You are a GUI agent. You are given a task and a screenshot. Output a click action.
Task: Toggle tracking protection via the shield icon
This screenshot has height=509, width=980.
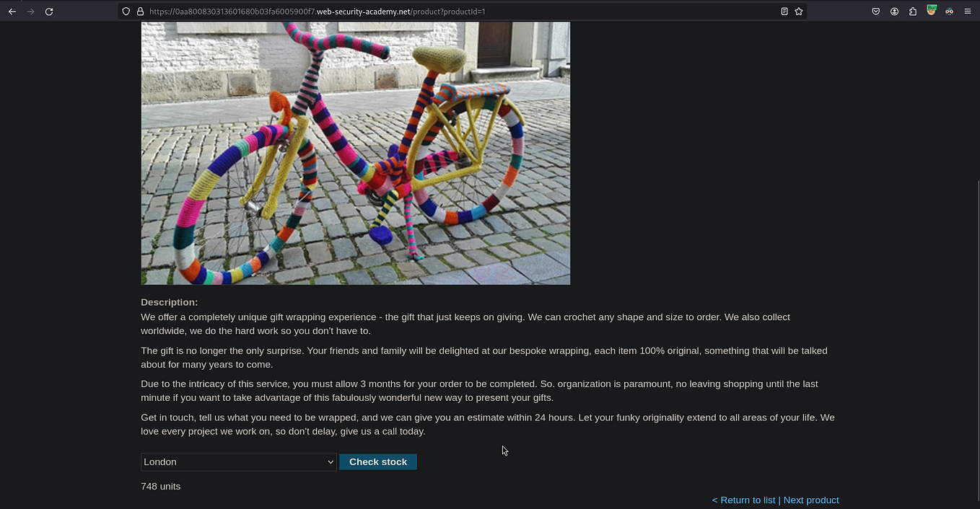[x=126, y=12]
